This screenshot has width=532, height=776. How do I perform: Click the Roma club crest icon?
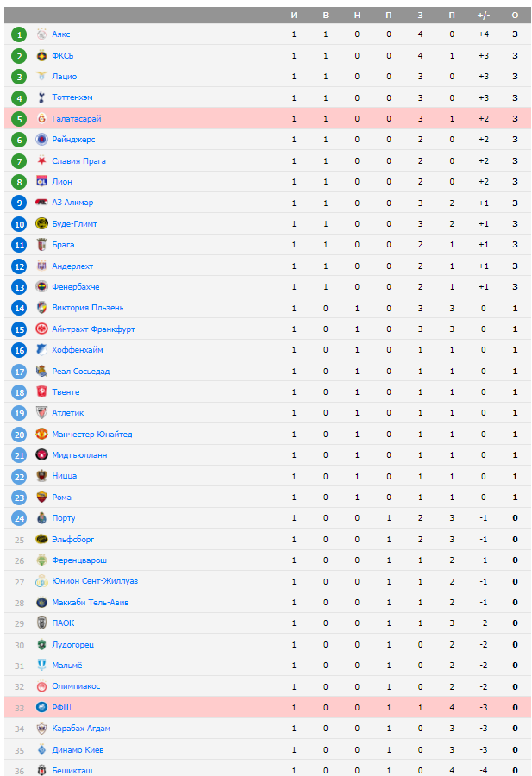(41, 498)
